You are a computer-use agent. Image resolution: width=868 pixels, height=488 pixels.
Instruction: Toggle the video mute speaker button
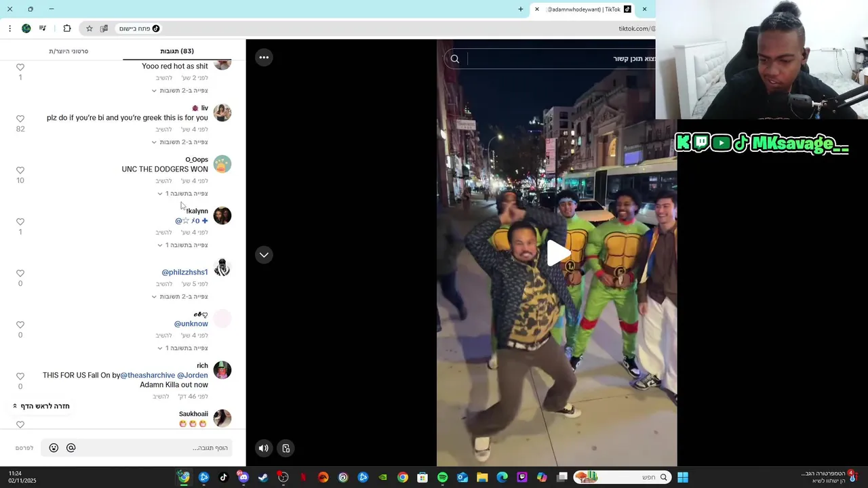pos(264,448)
